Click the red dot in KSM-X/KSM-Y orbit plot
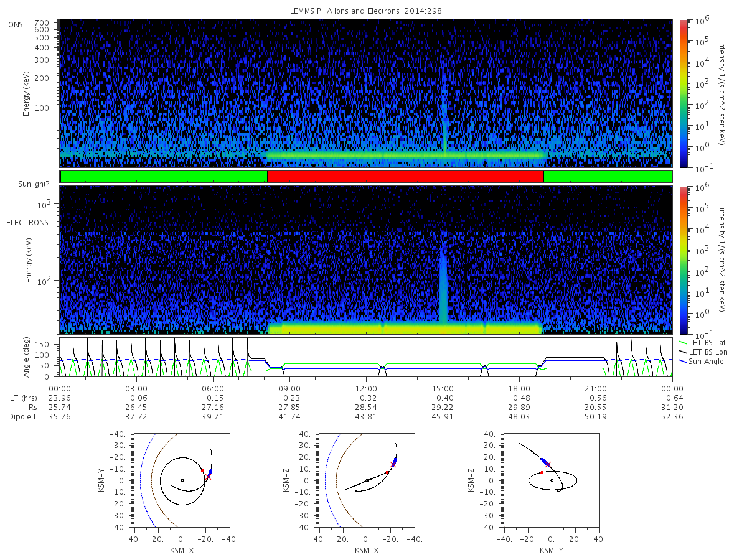747x560 pixels. (x=202, y=470)
